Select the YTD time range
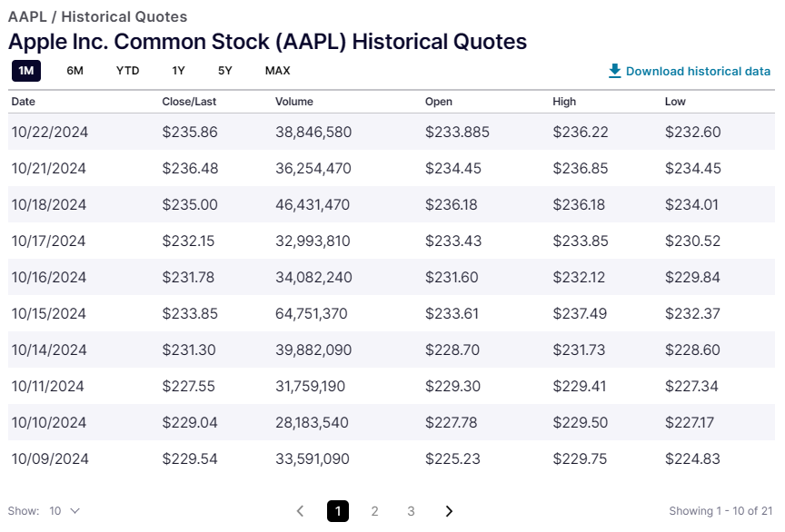 pyautogui.click(x=128, y=71)
